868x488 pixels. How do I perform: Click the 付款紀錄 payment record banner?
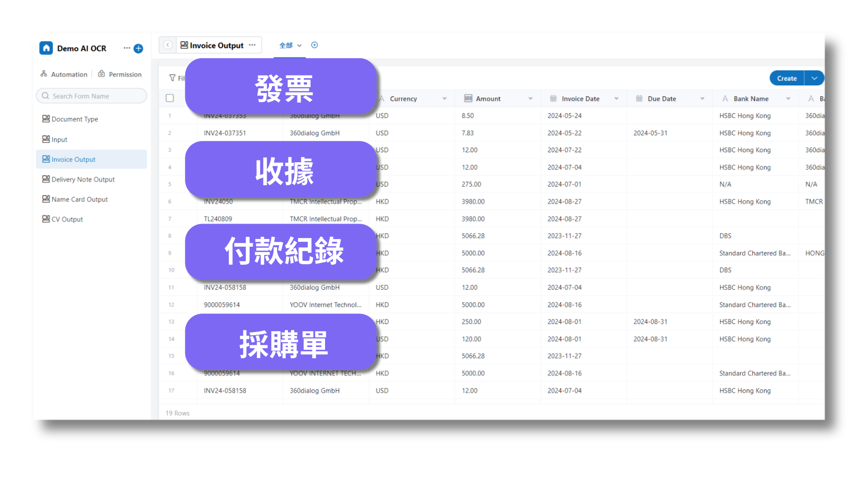[281, 253]
